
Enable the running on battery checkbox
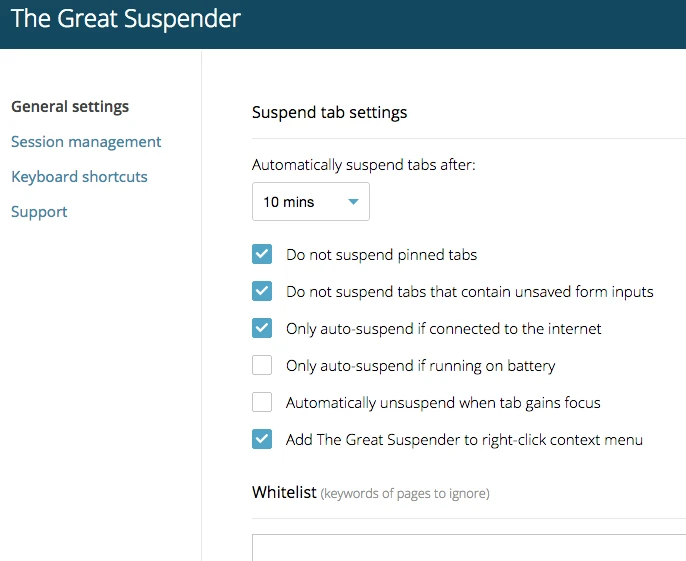pyautogui.click(x=262, y=365)
